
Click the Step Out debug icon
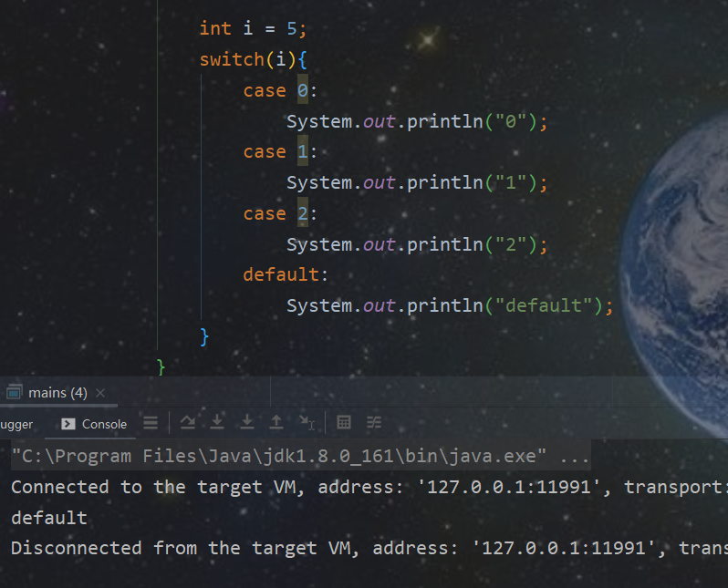click(x=276, y=422)
